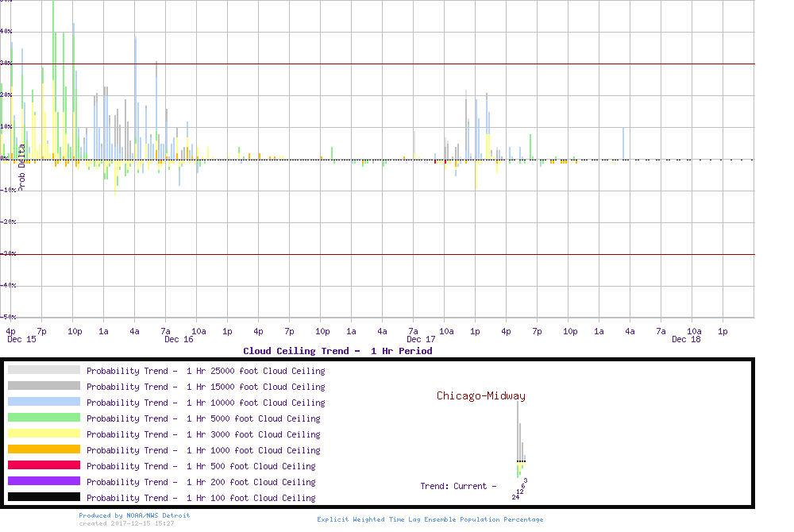Click the yellow 3000 foot legend swatch
The image size is (794, 532).
click(x=44, y=434)
